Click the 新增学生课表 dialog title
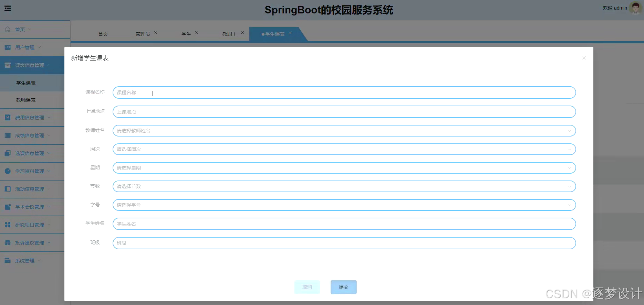Image resolution: width=644 pixels, height=305 pixels. click(90, 58)
